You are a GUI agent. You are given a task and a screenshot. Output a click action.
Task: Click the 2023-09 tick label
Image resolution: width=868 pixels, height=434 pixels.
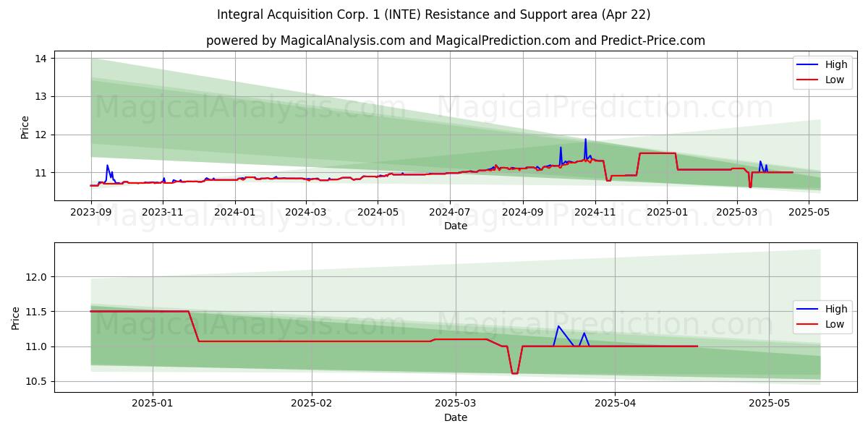(x=91, y=212)
